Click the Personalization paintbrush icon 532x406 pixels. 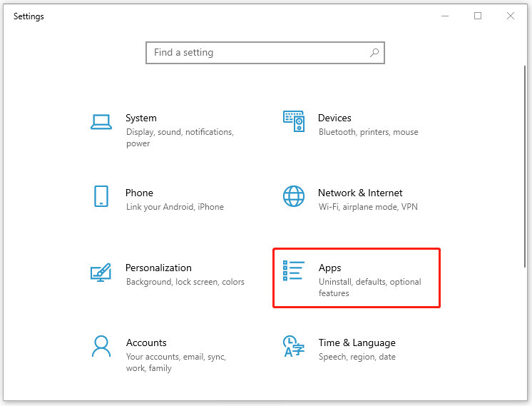(x=101, y=273)
